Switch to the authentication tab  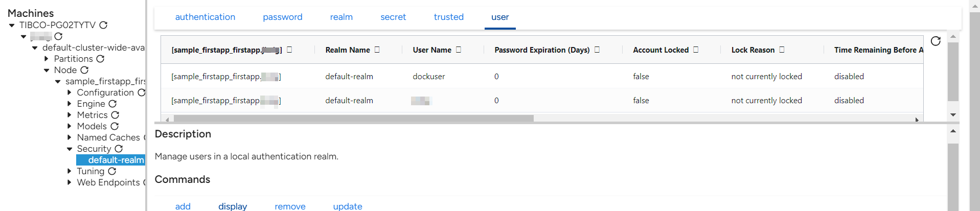(x=205, y=17)
